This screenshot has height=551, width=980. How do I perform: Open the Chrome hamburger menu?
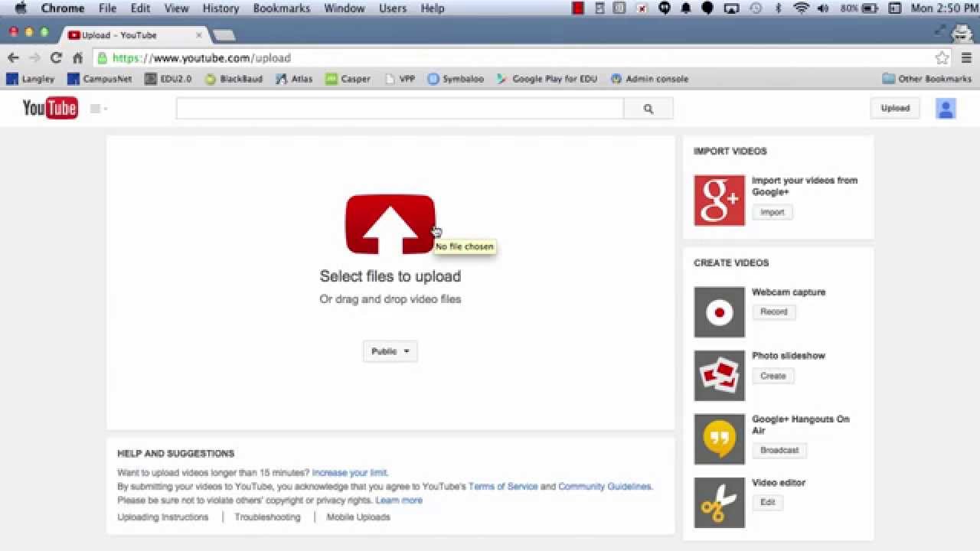click(967, 58)
